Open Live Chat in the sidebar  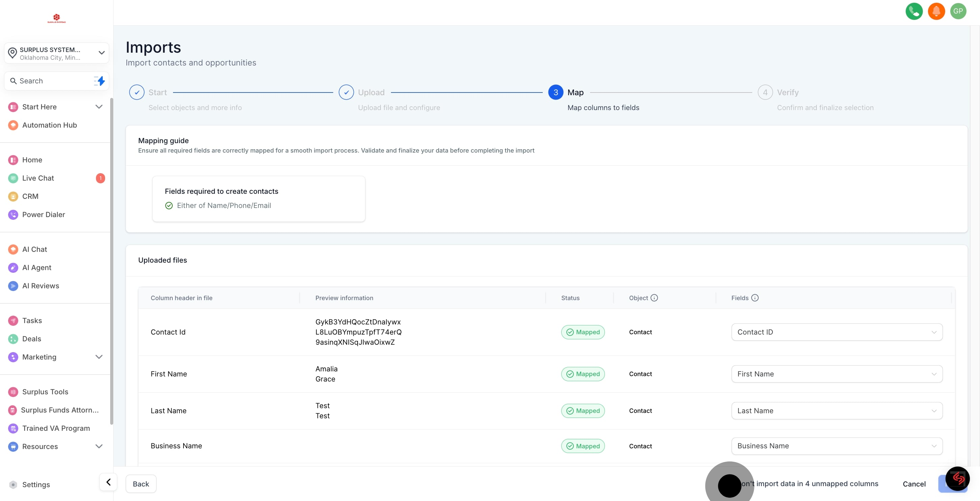tap(38, 178)
